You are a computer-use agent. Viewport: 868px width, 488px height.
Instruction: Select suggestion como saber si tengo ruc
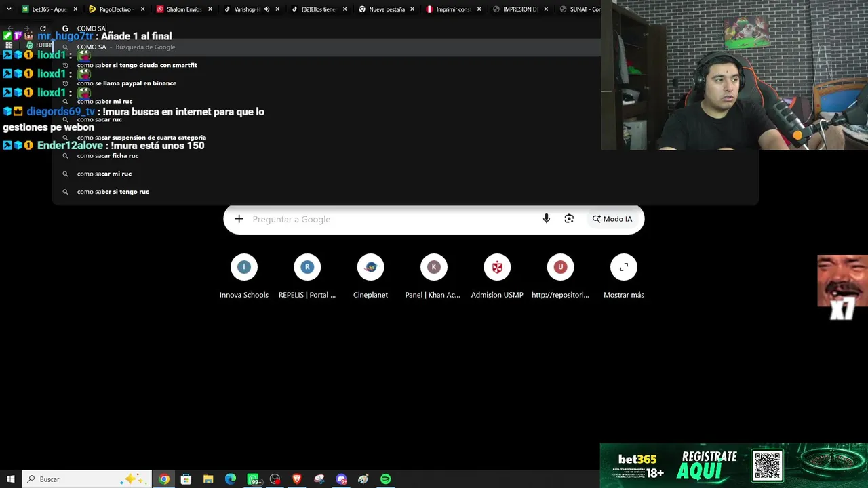tap(405, 192)
